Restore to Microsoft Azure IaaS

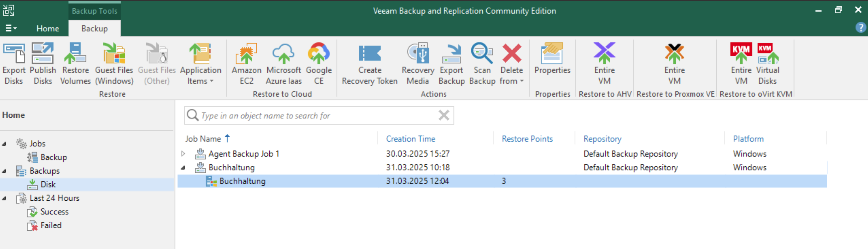[x=284, y=64]
